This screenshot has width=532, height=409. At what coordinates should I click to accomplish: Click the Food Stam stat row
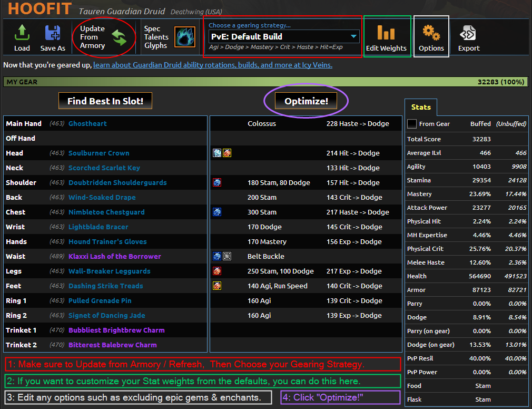click(467, 386)
